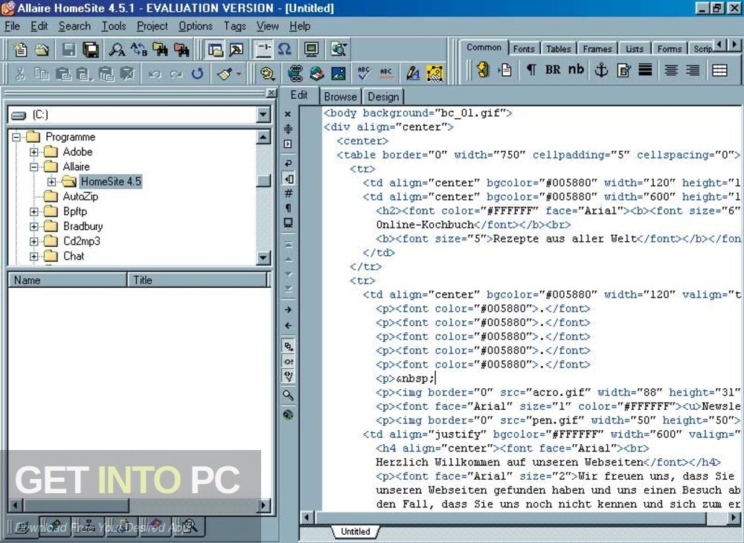Insert a table with the grid icon in Common tab
744x543 pixels.
coord(720,70)
